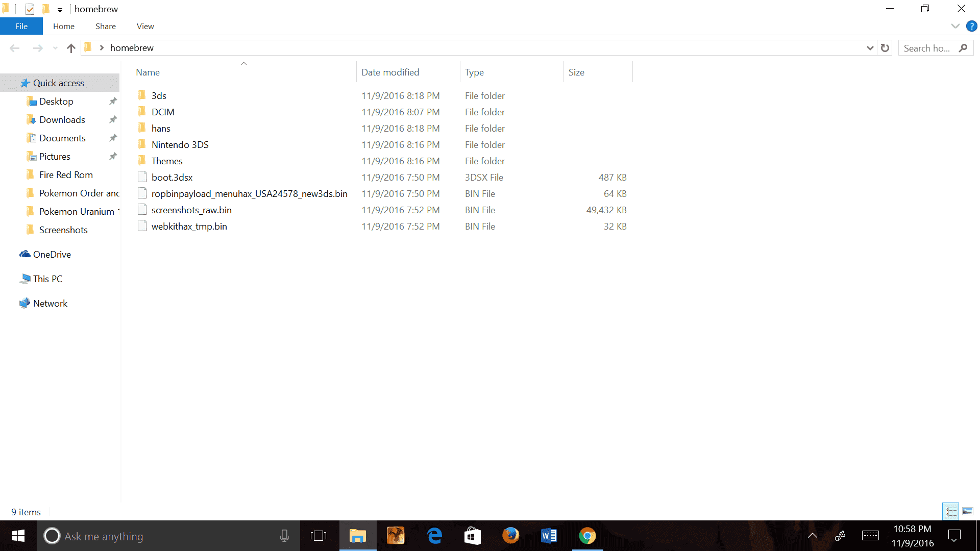Click homebrew in the address breadcrumb
The height and width of the screenshot is (551, 980).
[132, 48]
